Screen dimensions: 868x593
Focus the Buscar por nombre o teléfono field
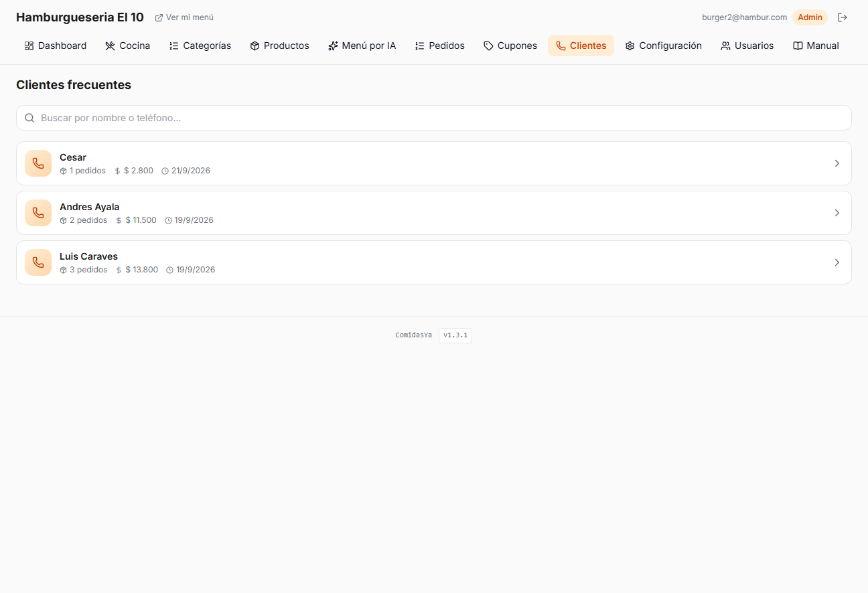[x=434, y=118]
